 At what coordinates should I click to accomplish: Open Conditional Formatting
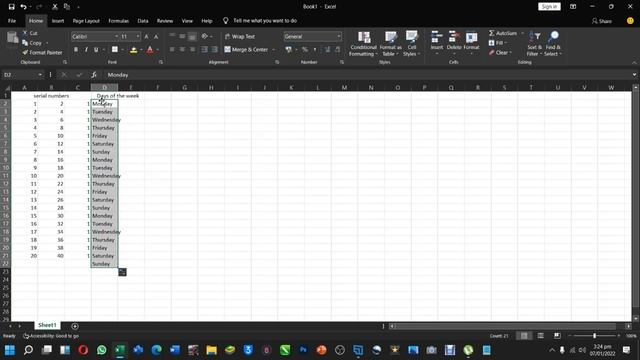coord(363,44)
